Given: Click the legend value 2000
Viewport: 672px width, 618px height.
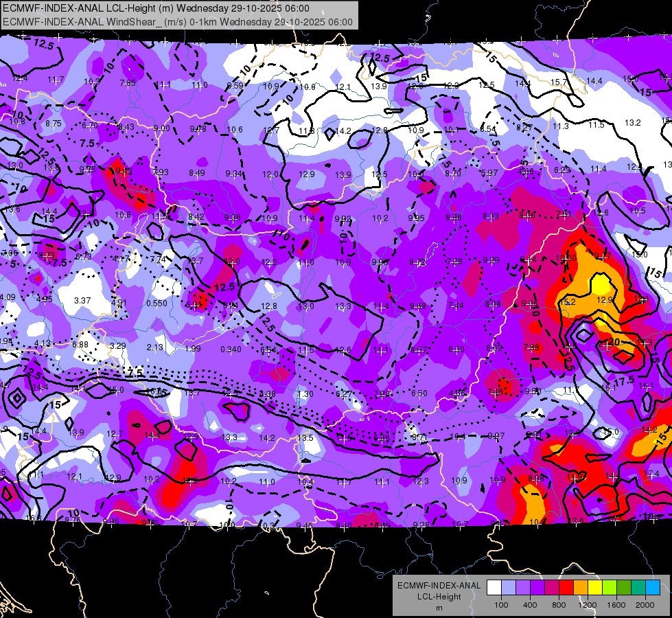Looking at the screenshot, I should pos(645,605).
